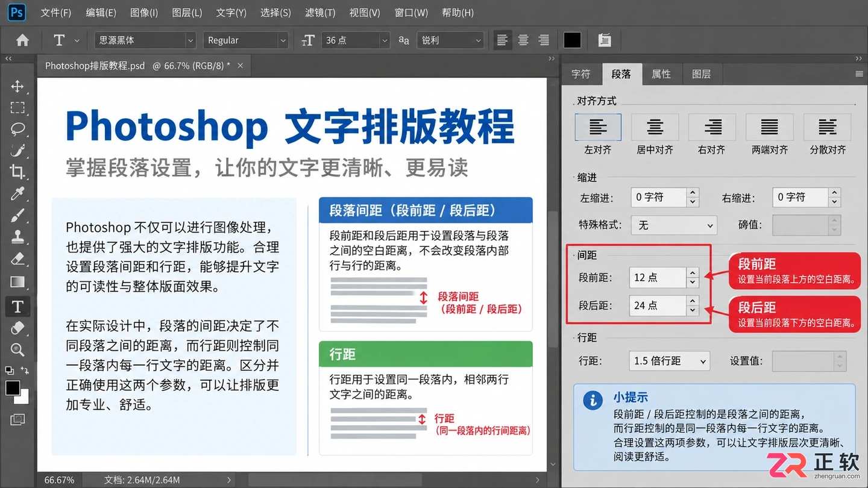Collapse the left toolbar with double arrows

coord(8,58)
